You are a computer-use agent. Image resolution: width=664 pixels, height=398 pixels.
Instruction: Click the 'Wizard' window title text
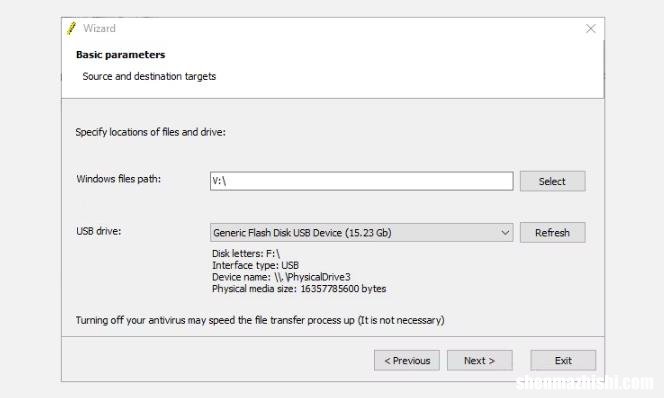[100, 28]
